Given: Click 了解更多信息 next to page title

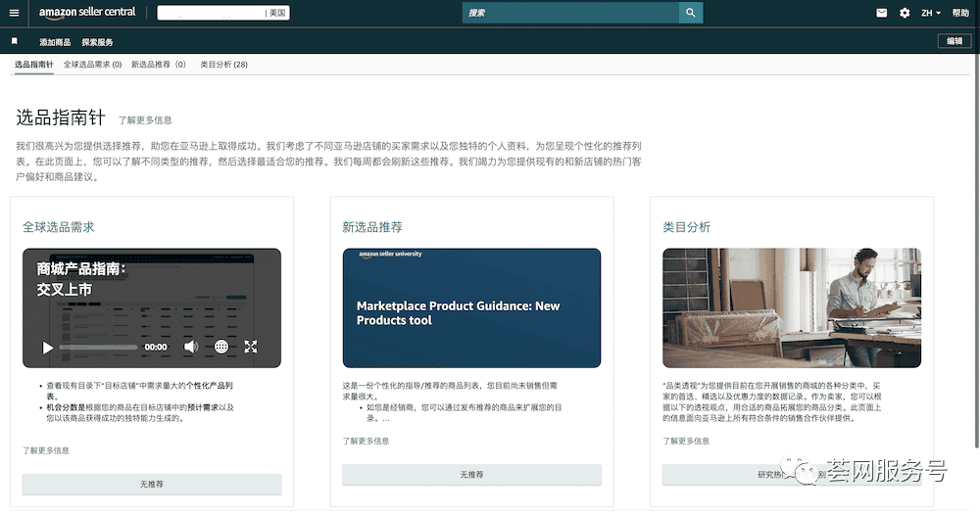Looking at the screenshot, I should [x=145, y=119].
